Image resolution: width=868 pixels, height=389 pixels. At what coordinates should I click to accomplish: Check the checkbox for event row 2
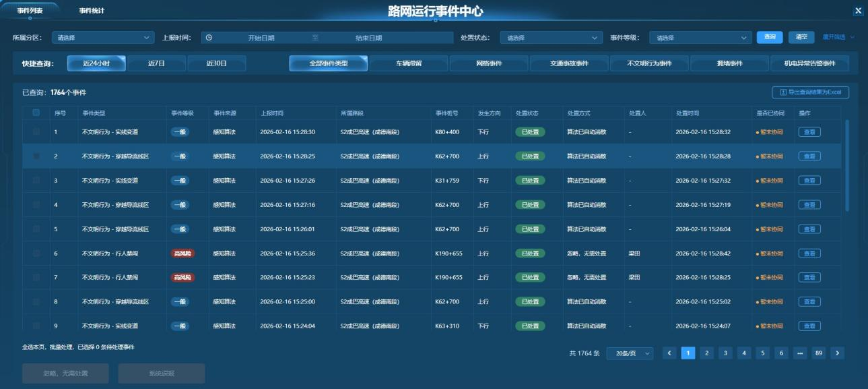tap(36, 156)
